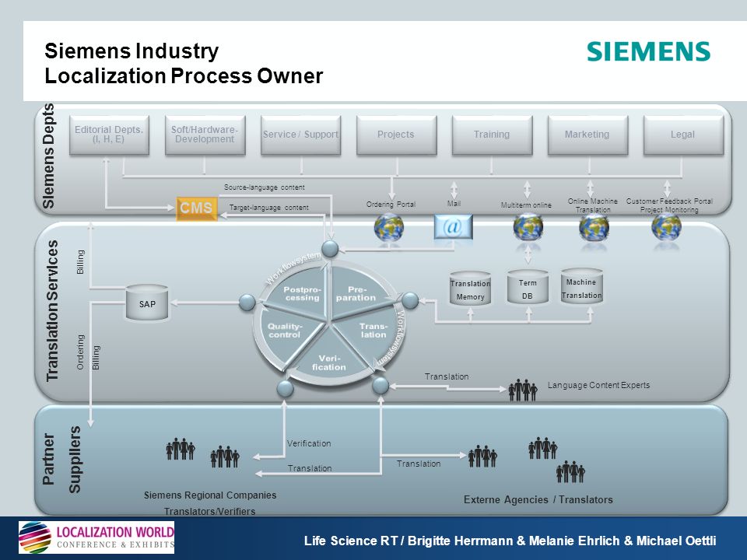Click the 'Externe Agencies / Translators' text
This screenshot has height=560, width=747.
pos(538,499)
